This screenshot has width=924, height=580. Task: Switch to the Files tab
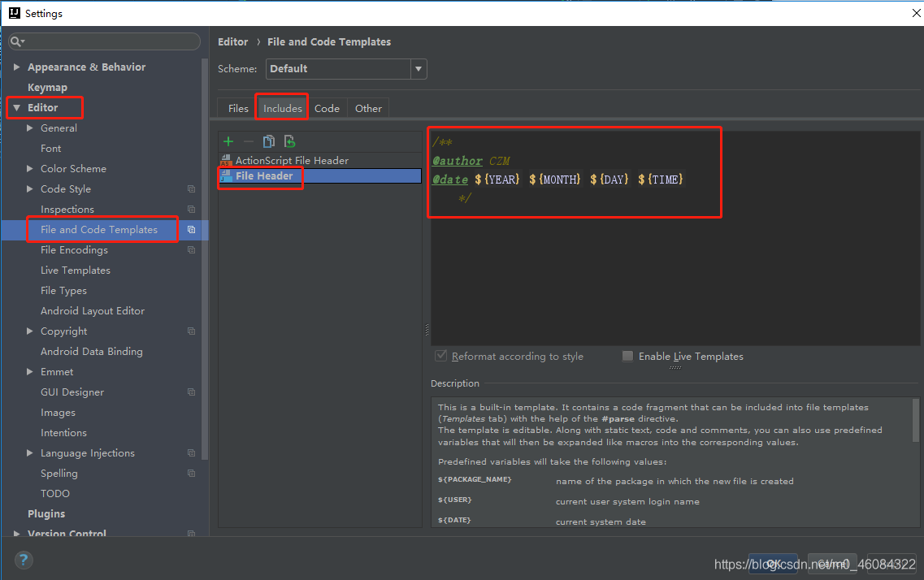pos(238,108)
